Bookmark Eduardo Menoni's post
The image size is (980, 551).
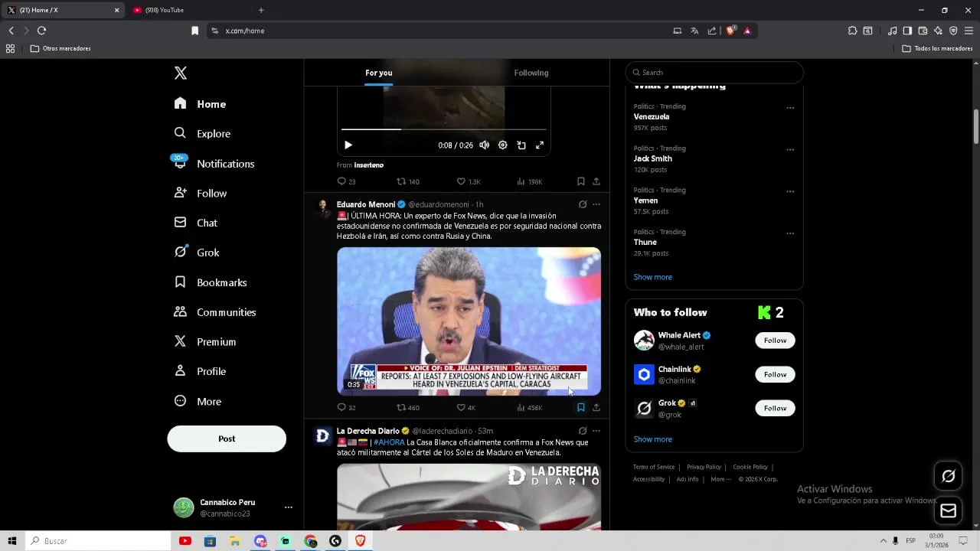[581, 408]
